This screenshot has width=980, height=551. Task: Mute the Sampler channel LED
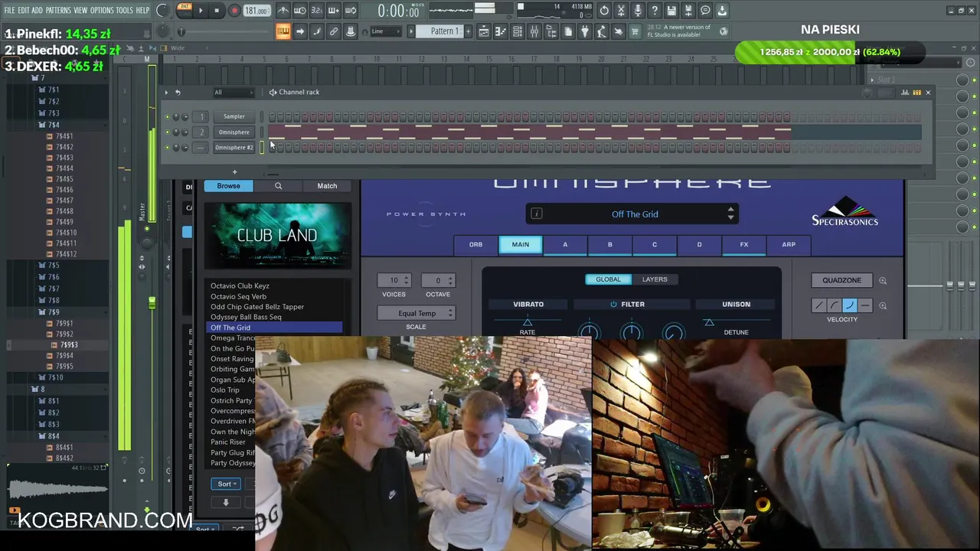click(x=168, y=116)
